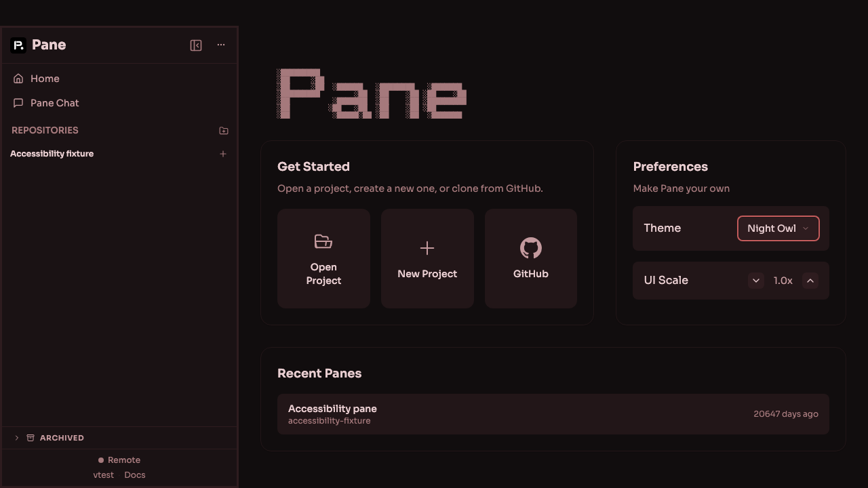868x488 pixels.
Task: Click the Preferences heading
Action: (x=671, y=167)
